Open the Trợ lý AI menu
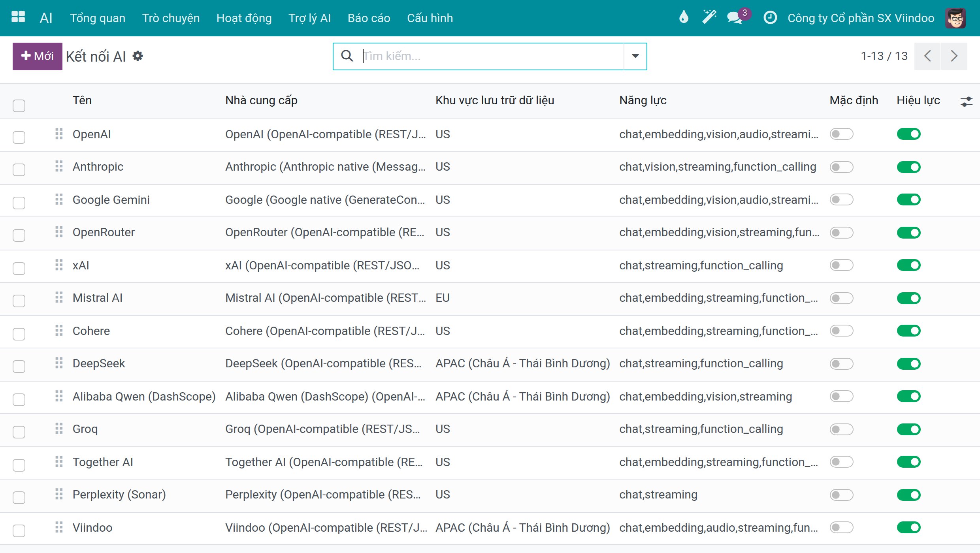 [x=309, y=18]
